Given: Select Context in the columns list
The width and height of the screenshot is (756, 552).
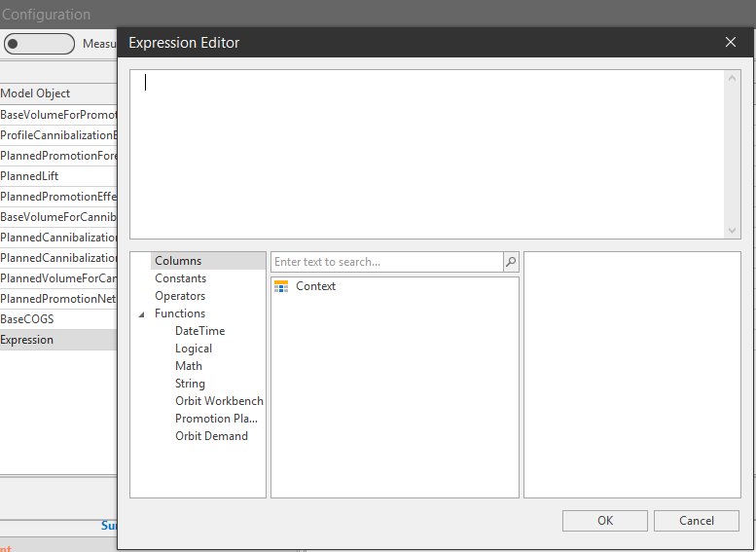Looking at the screenshot, I should (x=315, y=286).
